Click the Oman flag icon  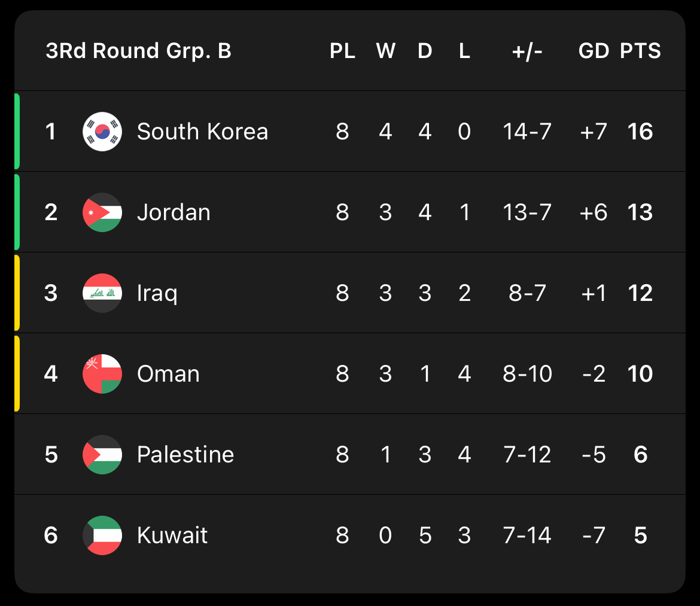click(x=102, y=374)
